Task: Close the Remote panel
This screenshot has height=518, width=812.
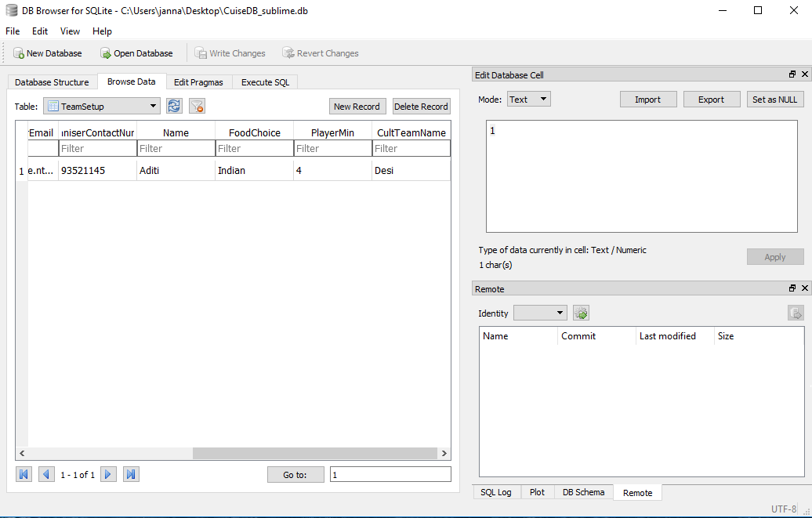Action: click(x=805, y=288)
